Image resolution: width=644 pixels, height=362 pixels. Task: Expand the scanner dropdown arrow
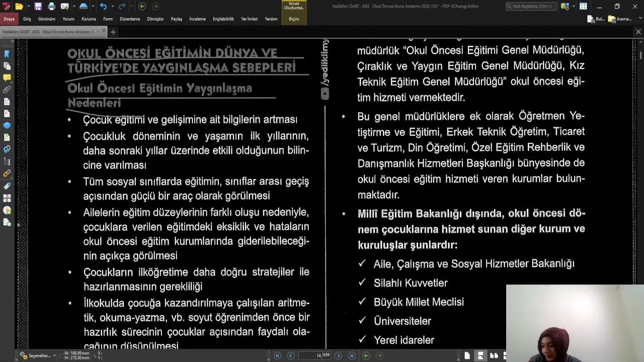click(x=93, y=7)
